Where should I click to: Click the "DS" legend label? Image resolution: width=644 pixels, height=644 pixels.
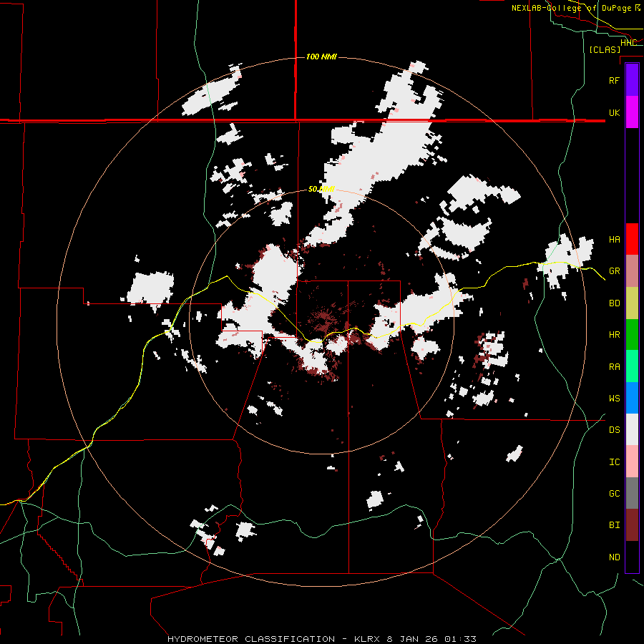coord(614,430)
